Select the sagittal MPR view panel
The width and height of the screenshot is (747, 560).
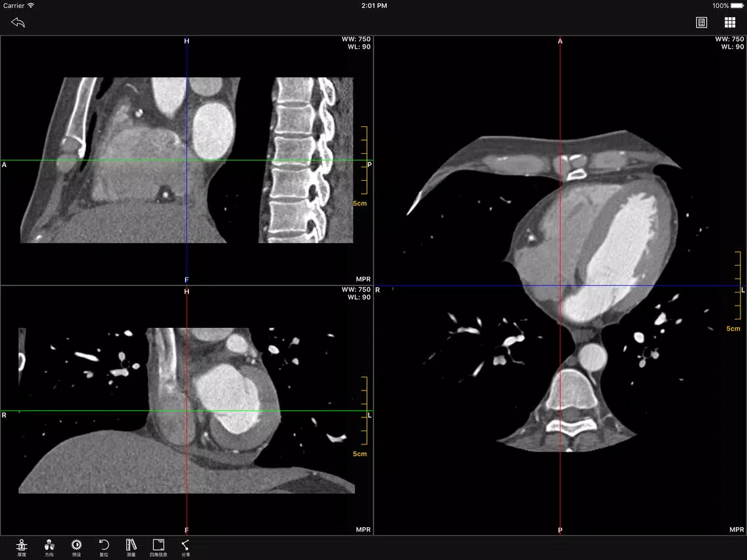click(187, 160)
